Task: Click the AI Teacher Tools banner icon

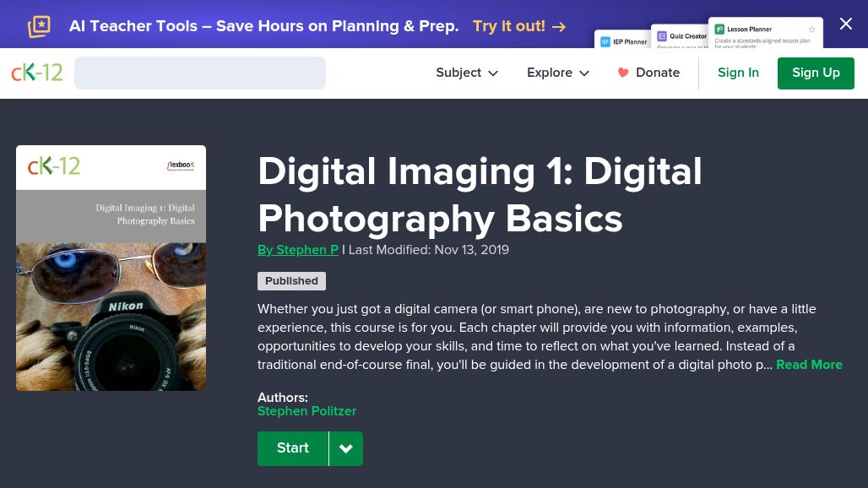Action: (x=39, y=26)
